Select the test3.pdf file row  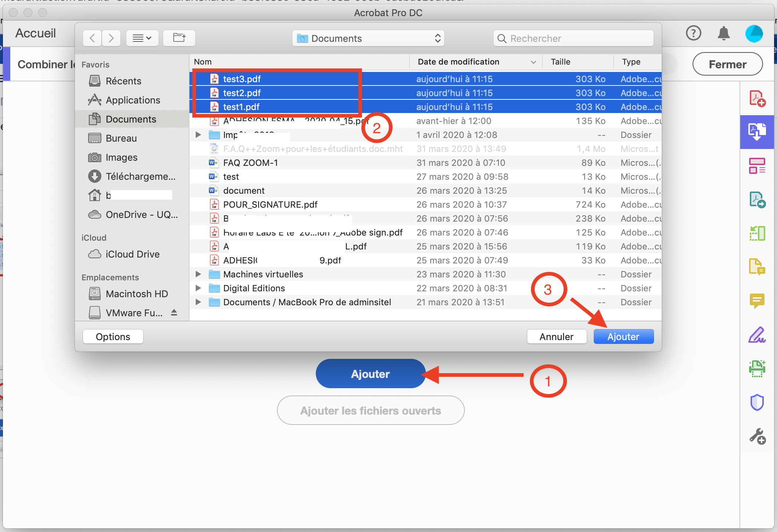pos(426,79)
